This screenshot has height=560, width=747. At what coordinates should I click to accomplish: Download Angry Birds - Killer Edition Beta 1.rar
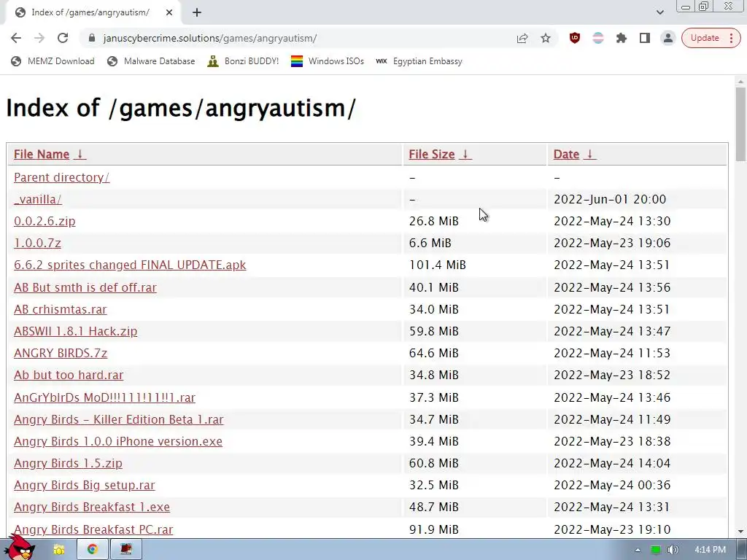coord(119,419)
